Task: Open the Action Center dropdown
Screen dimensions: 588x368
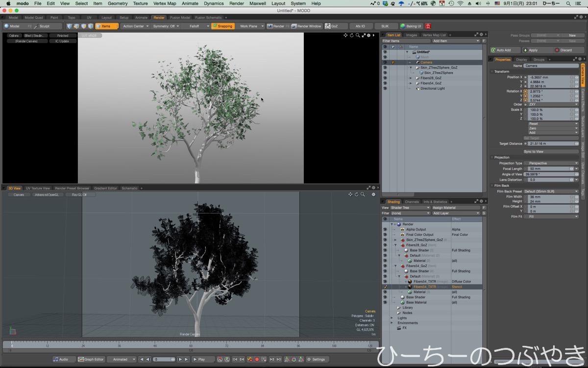Action: click(136, 26)
